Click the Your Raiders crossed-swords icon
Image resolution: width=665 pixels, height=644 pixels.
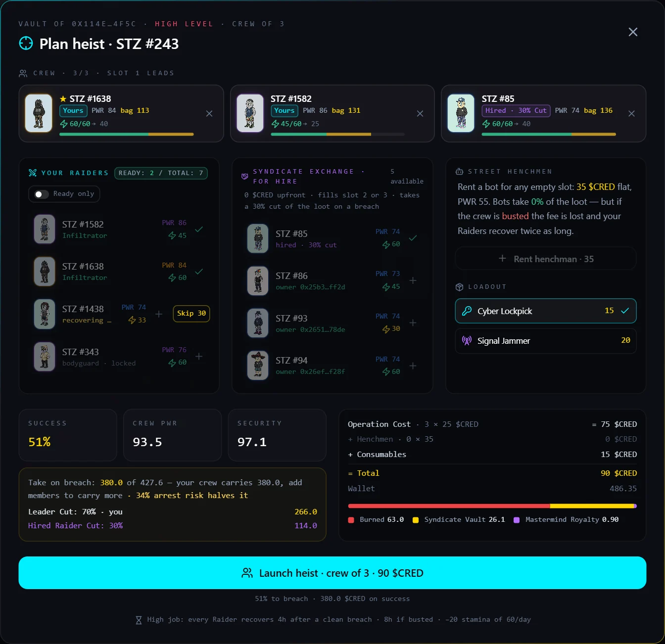pyautogui.click(x=33, y=173)
